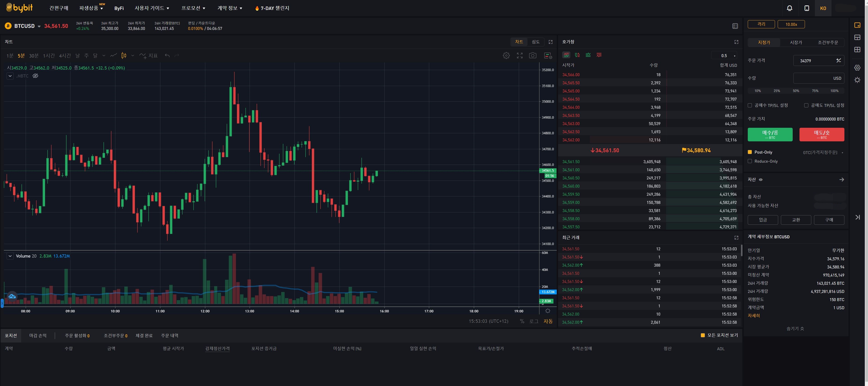
Task: Switch to the 시장가 order tab
Action: pos(796,42)
